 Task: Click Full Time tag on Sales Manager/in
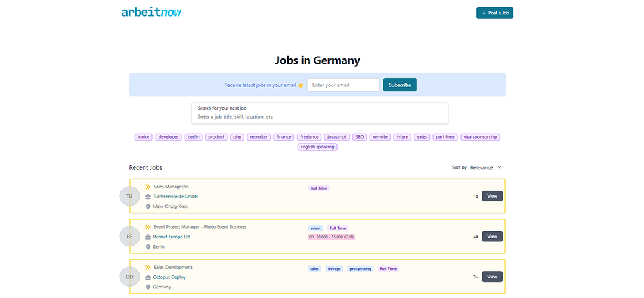pos(318,188)
